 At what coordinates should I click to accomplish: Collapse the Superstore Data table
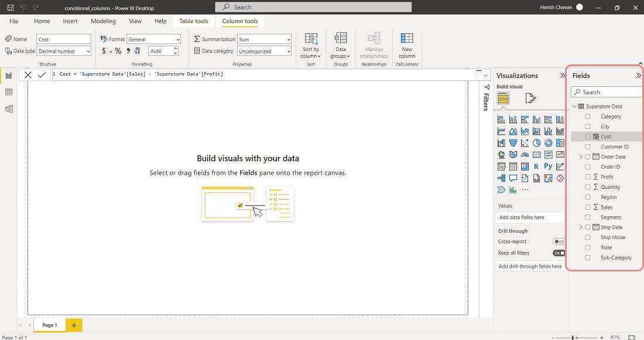pyautogui.click(x=574, y=106)
